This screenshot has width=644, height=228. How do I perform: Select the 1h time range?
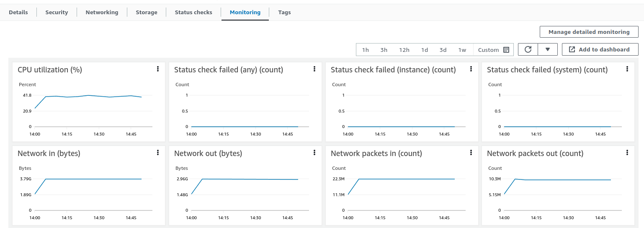[x=366, y=50]
